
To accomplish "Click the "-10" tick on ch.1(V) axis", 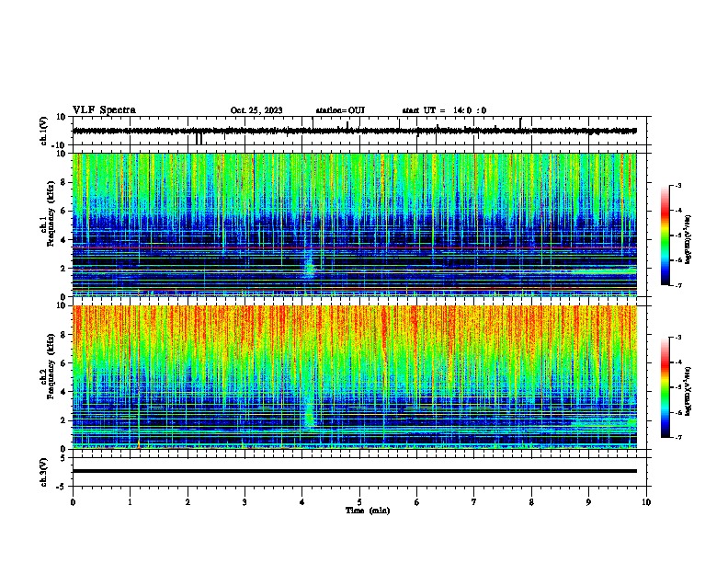I will (60, 145).
